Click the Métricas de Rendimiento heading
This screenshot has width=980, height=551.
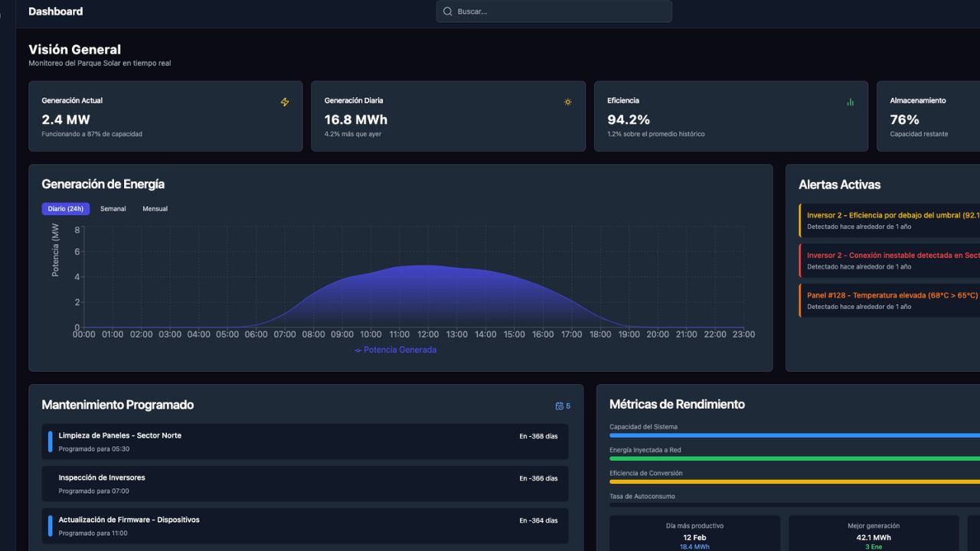click(x=677, y=404)
